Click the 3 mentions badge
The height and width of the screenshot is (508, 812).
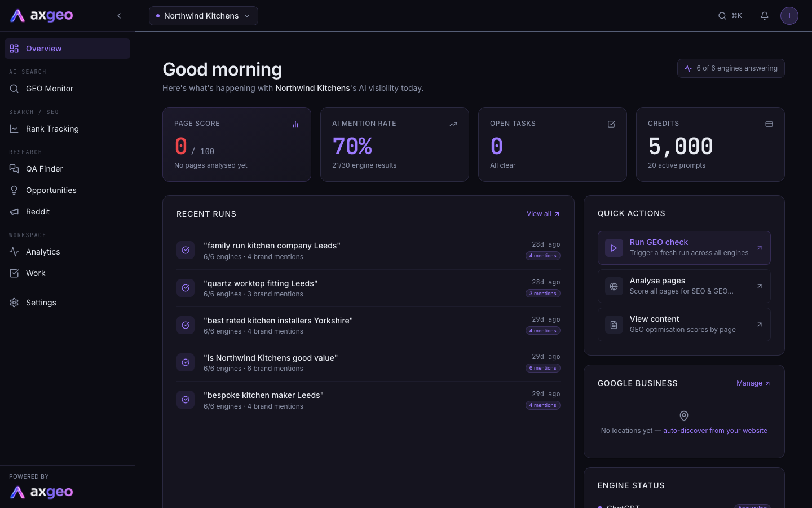click(543, 294)
